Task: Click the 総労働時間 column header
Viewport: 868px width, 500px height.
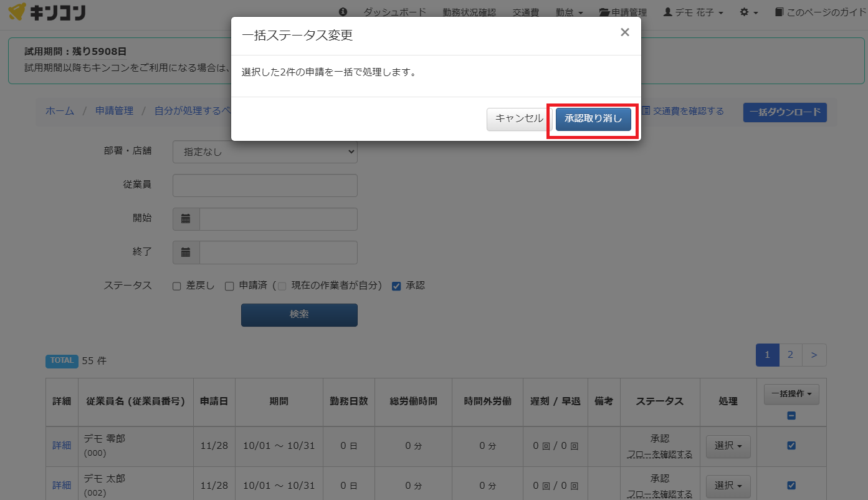Action: (413, 401)
